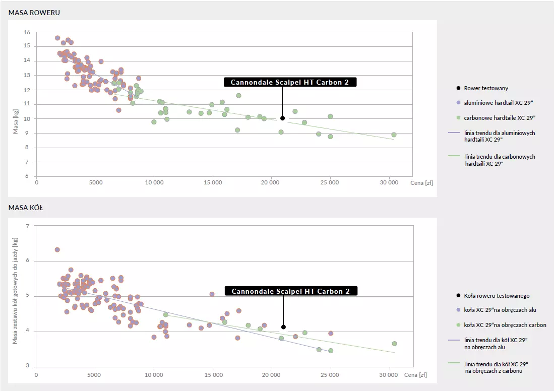Click the black dot marker beside 'Rower testowany'
The width and height of the screenshot is (555, 392).
(458, 88)
